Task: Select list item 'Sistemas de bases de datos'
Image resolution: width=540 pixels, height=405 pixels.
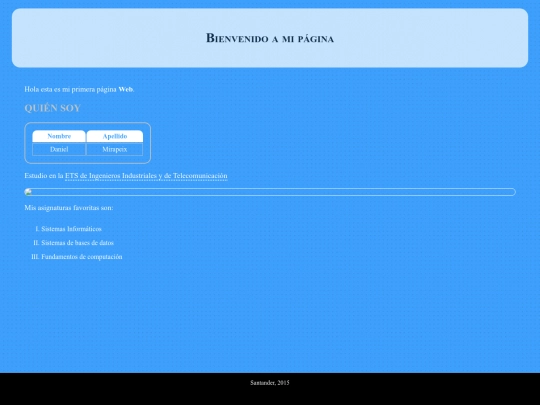Action: coord(77,243)
